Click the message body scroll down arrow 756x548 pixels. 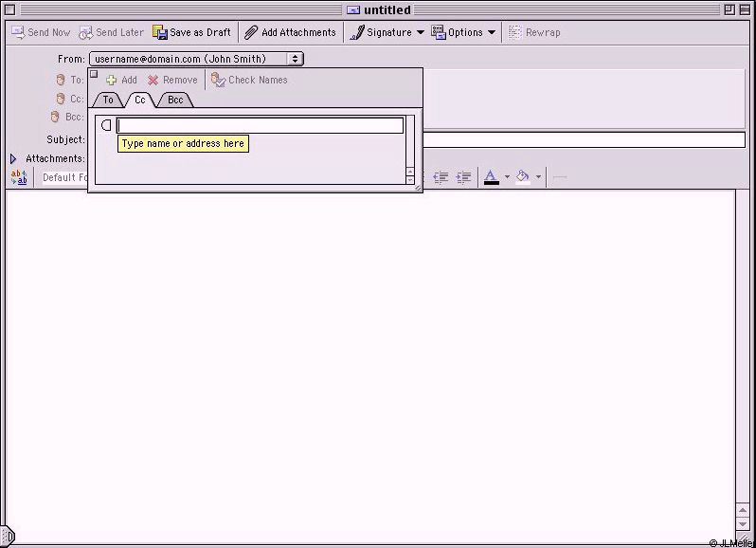coord(743,524)
